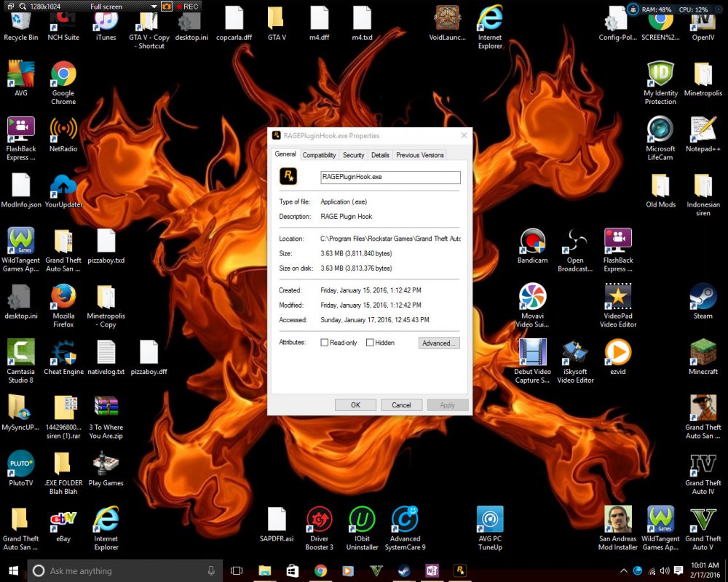Click the Advanced... attributes button
Screen dimensions: 728x582
[x=439, y=343]
